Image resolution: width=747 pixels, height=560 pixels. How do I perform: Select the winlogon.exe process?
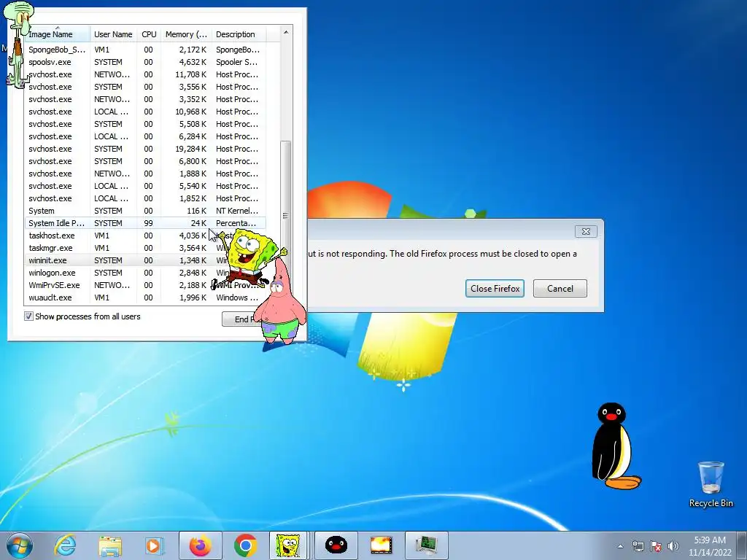point(145,273)
